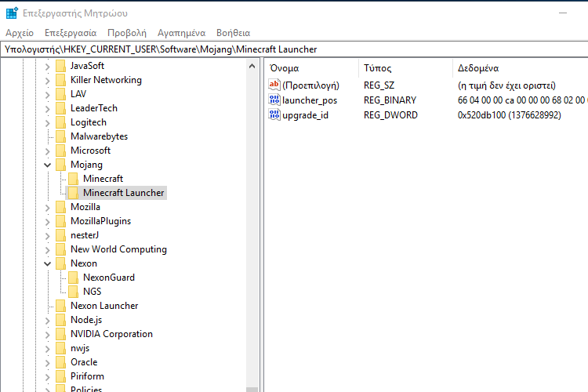The height and width of the screenshot is (392, 588).
Task: Click the Mojang folder icon
Action: tap(60, 165)
